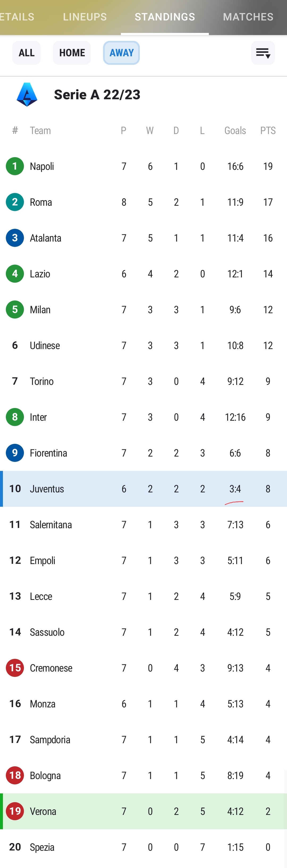Open the Standings tab
The height and width of the screenshot is (868, 287).
click(164, 17)
